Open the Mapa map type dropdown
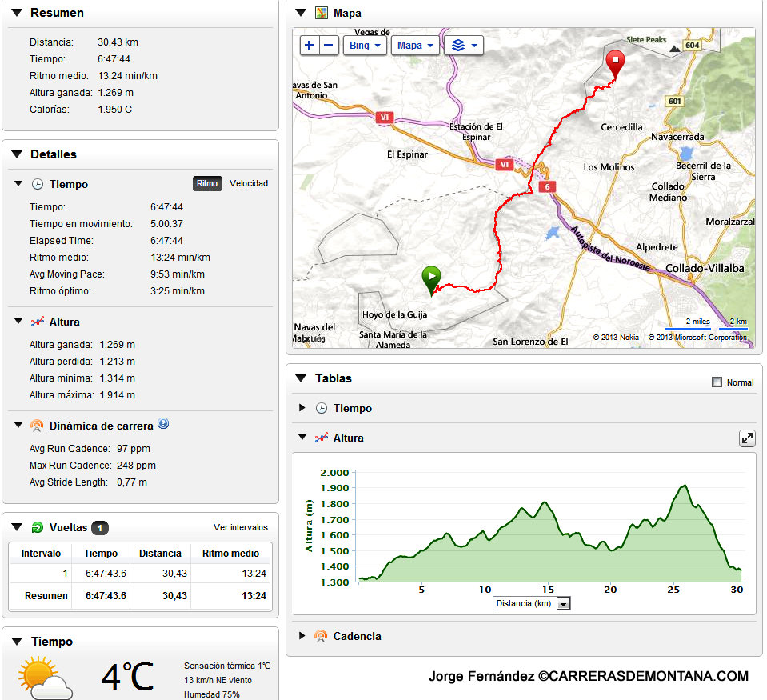This screenshot has width=767, height=700. tap(415, 46)
